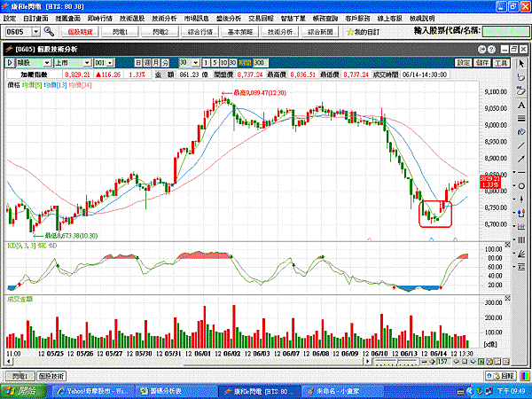Switch to the 個股技術 bottom tab

coord(51,376)
